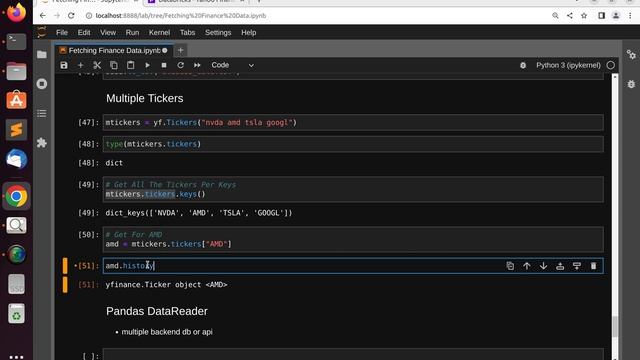The image size is (640, 360).
Task: Open the Kernel menu
Action: 159,33
